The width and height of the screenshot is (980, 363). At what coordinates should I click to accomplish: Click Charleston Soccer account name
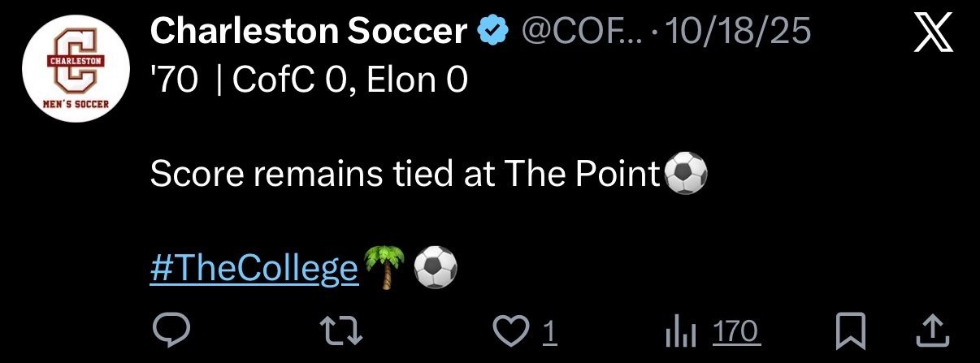(309, 32)
